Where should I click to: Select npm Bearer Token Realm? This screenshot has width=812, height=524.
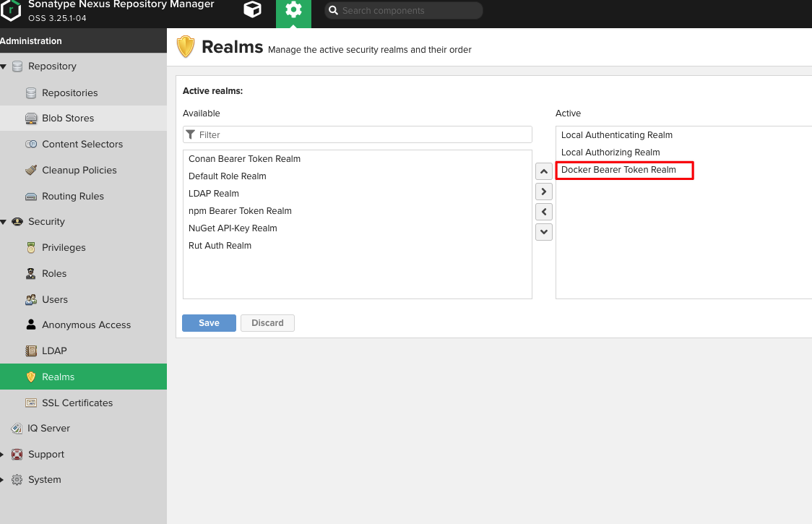point(358,211)
